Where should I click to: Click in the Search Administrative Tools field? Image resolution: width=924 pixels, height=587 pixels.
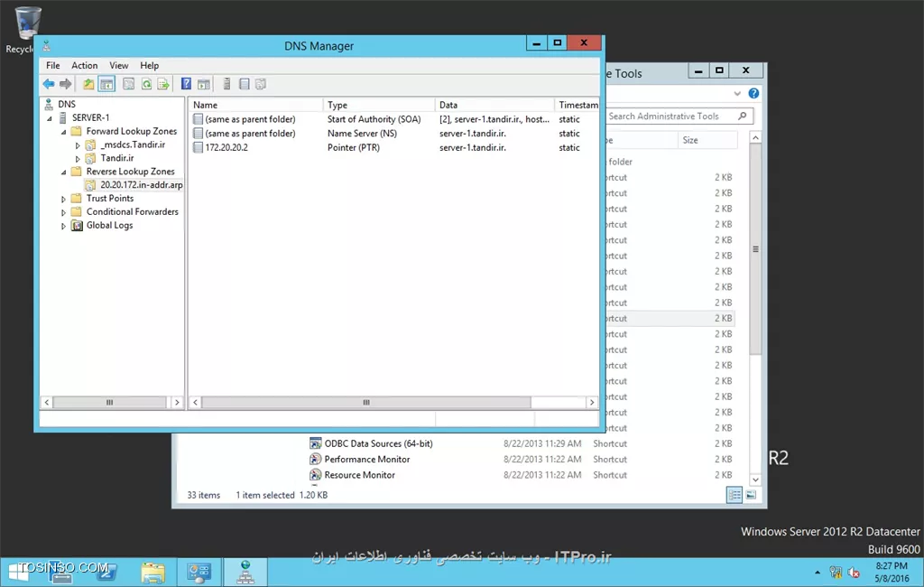pos(671,116)
